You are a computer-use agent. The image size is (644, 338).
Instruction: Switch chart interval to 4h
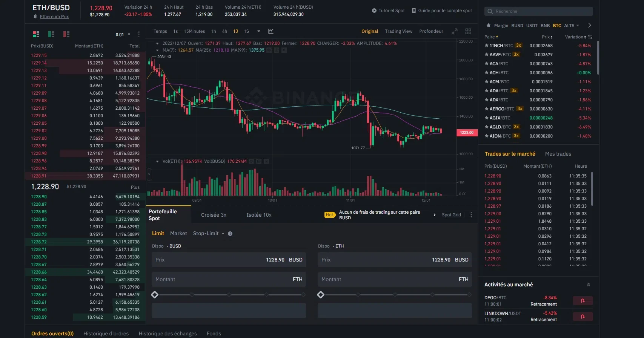point(224,31)
